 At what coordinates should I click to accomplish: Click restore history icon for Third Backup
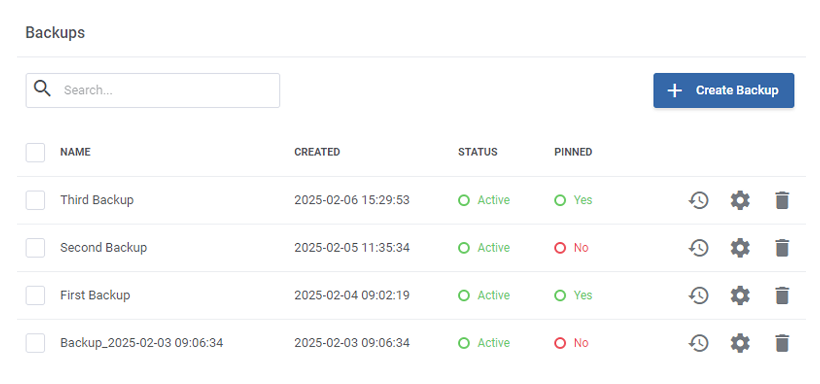tap(698, 200)
